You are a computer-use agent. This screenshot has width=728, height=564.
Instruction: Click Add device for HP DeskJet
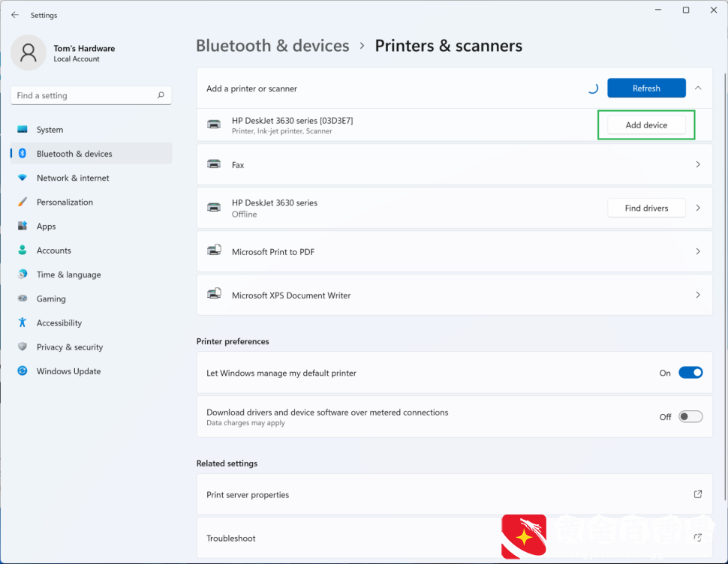646,124
